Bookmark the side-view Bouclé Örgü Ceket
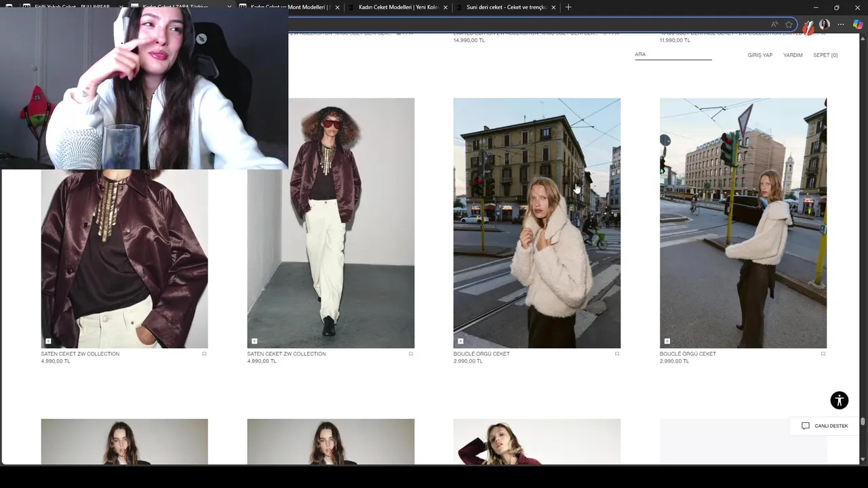 823,354
